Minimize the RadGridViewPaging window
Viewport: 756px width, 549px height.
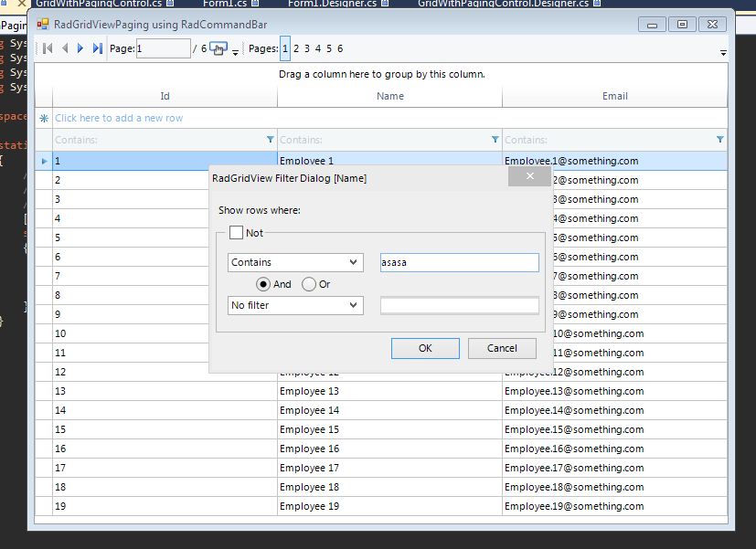point(652,24)
